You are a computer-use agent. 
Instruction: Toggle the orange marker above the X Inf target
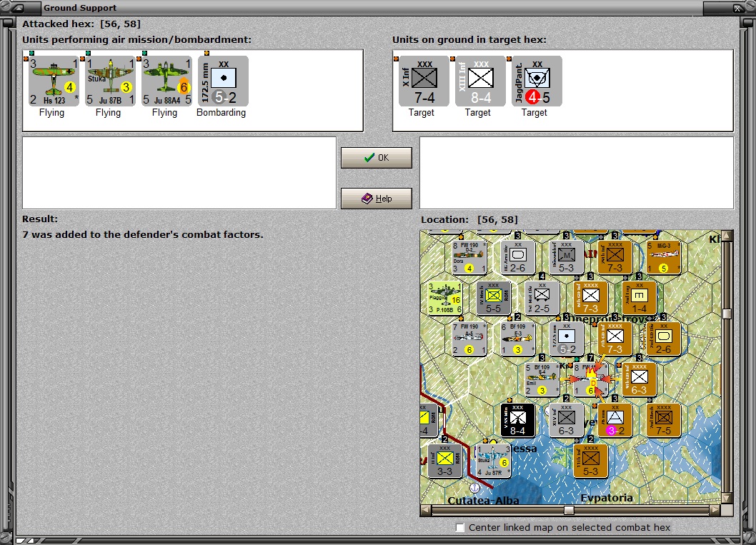(397, 60)
